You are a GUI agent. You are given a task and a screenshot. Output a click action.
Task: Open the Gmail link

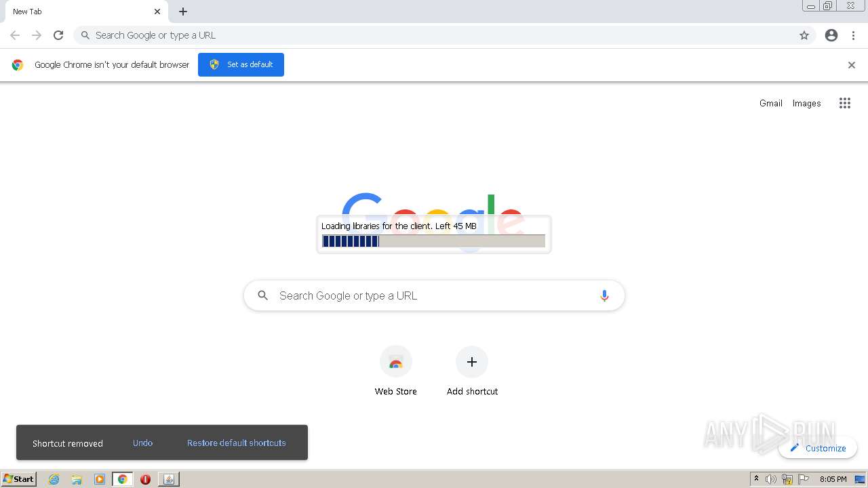point(771,103)
